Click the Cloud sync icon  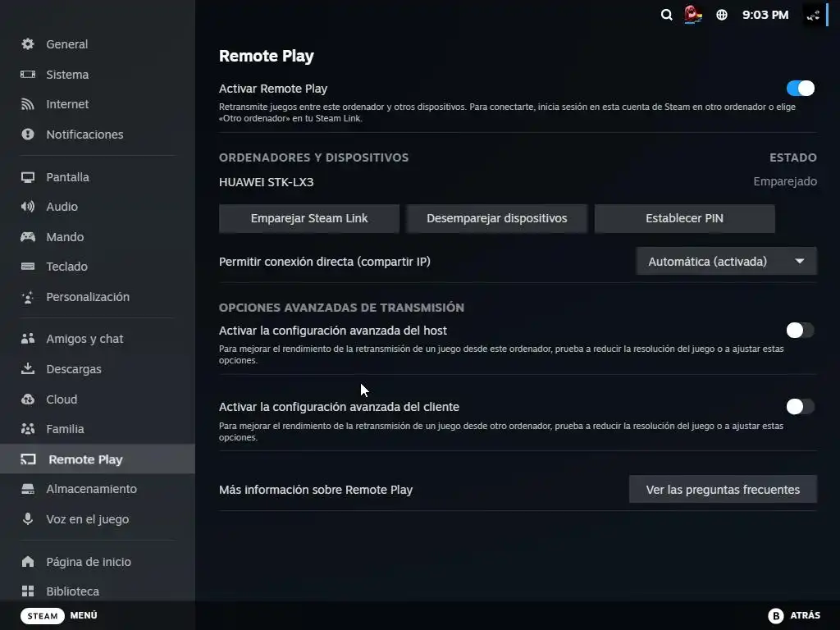point(28,399)
